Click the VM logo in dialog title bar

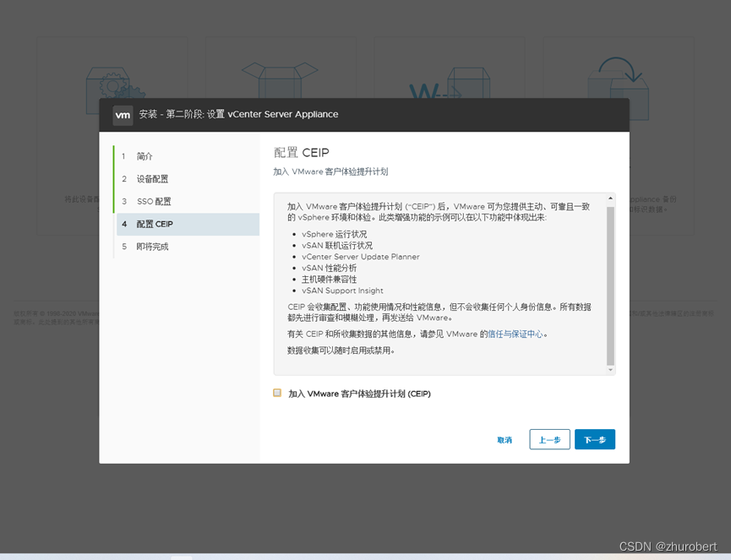click(123, 115)
